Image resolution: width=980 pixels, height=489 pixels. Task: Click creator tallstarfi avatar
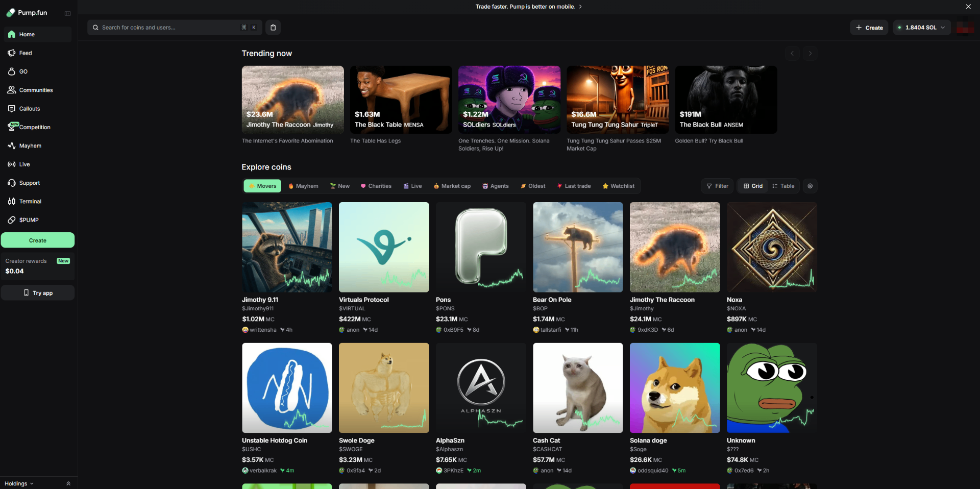(x=536, y=330)
